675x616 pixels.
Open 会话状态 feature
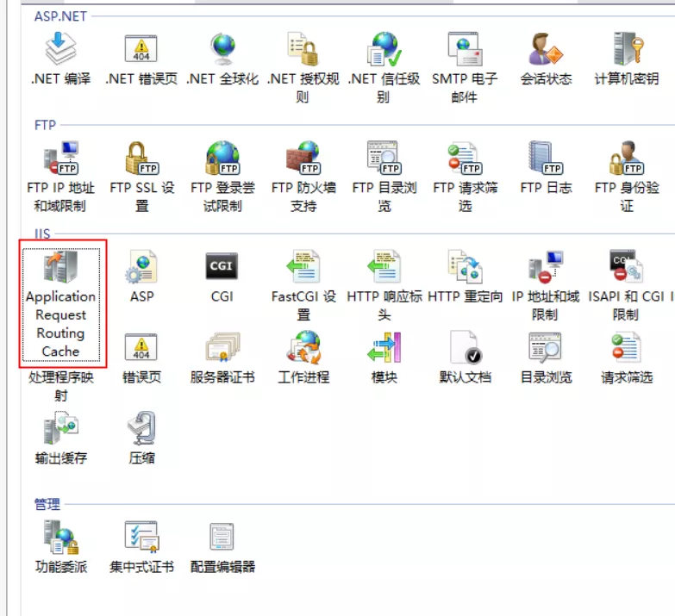coord(546,59)
